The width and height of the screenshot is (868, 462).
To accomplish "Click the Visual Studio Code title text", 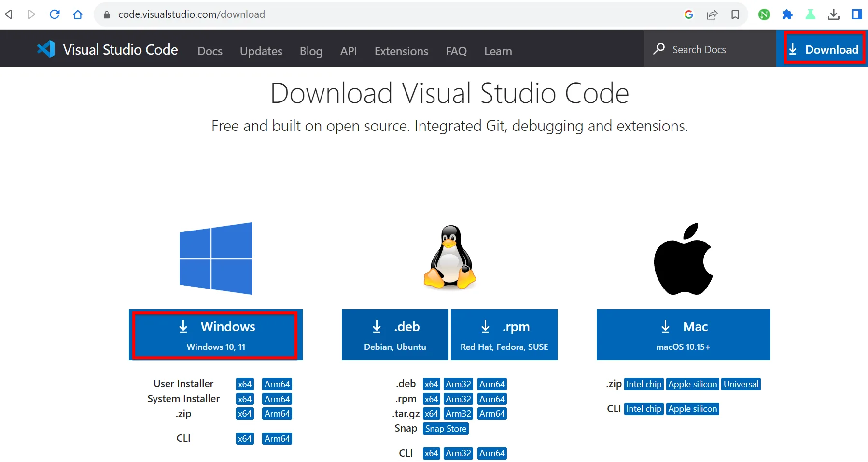I will (121, 49).
